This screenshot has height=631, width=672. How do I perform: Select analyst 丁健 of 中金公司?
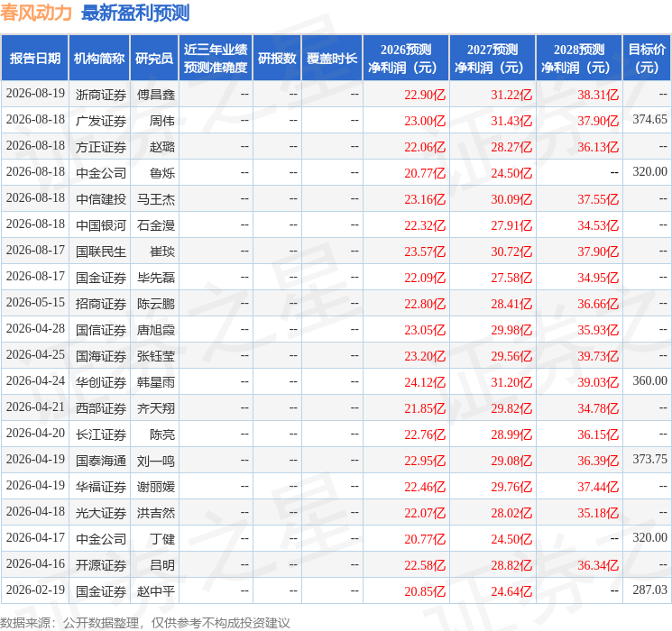point(162,539)
